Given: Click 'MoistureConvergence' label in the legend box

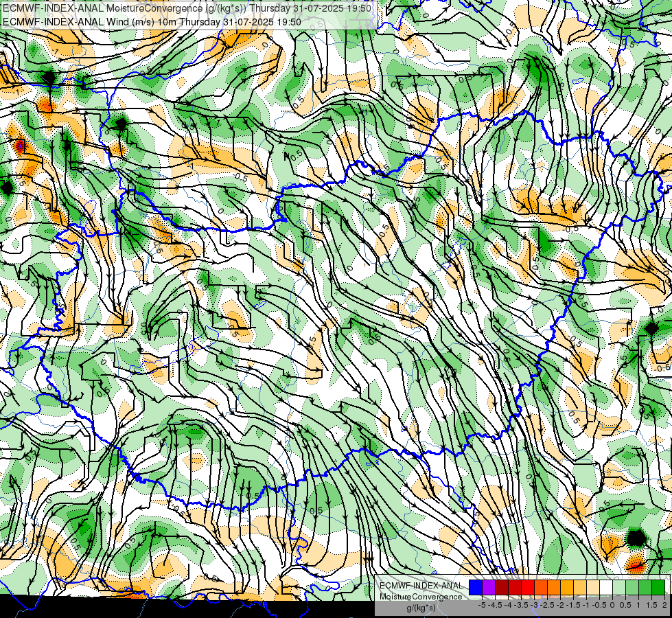Looking at the screenshot, I should (x=421, y=597).
